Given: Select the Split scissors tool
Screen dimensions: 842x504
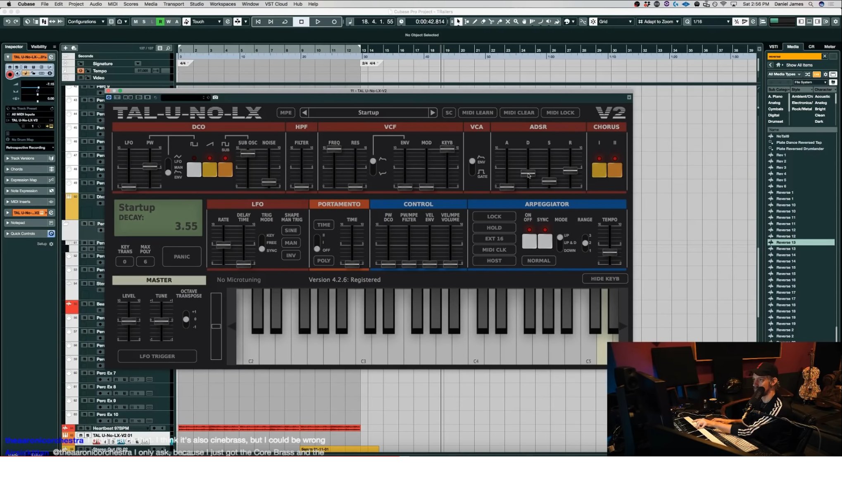Looking at the screenshot, I should 491,21.
